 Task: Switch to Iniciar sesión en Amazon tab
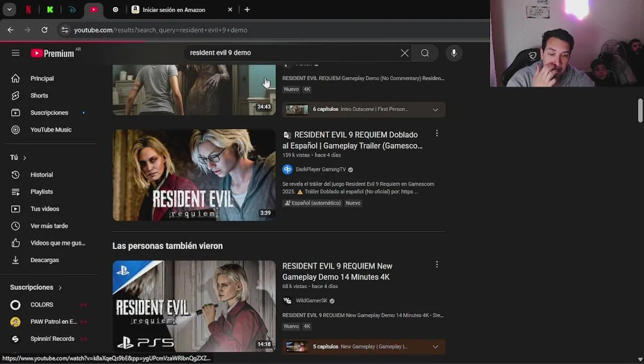[174, 10]
